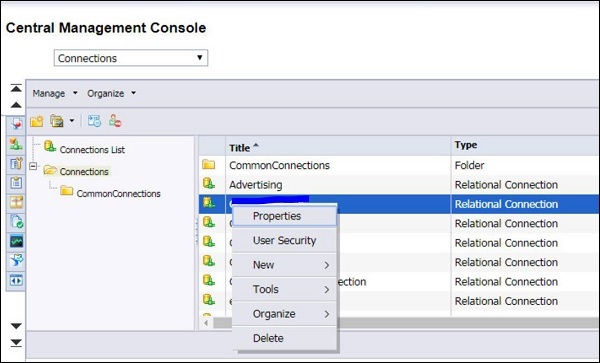Choose Delete from the context menu

click(x=284, y=339)
